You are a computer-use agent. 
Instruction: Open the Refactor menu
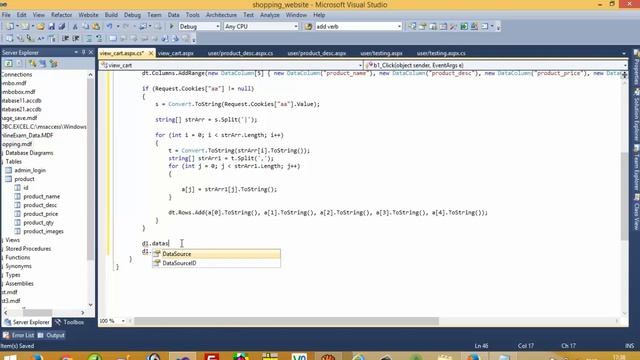click(x=61, y=15)
